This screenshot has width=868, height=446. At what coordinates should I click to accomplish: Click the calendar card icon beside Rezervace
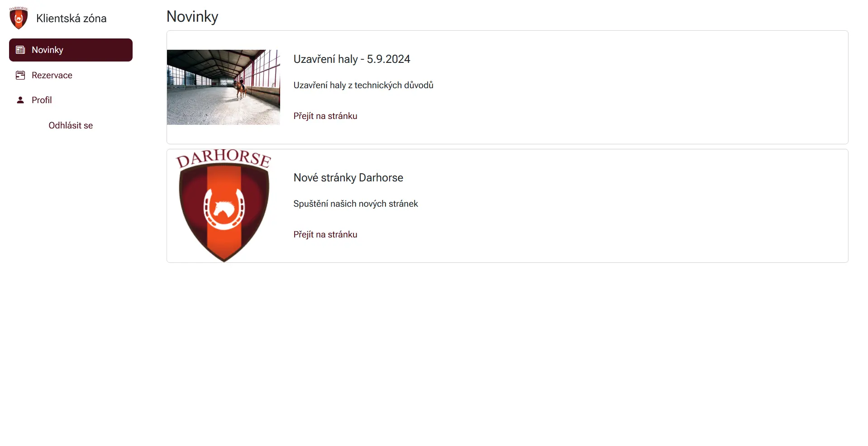coord(20,75)
